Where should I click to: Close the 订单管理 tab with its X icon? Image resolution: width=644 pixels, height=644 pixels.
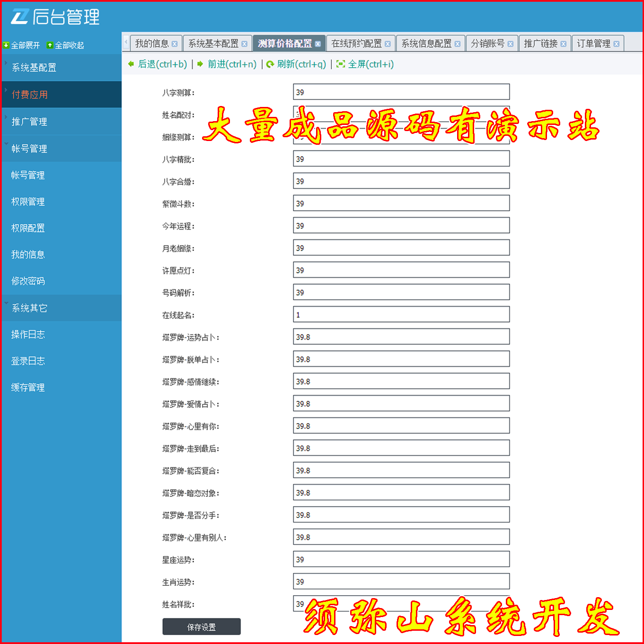tap(617, 43)
